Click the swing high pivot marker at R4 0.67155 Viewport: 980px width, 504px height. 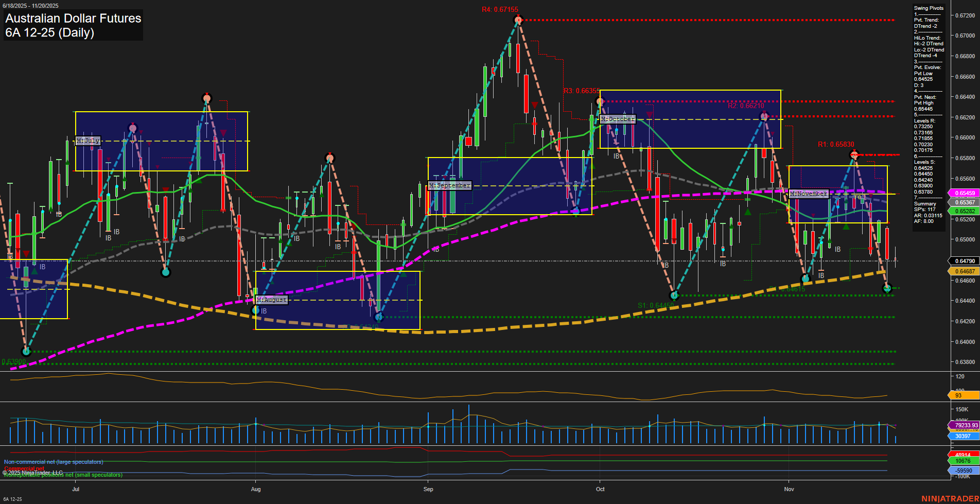(518, 20)
